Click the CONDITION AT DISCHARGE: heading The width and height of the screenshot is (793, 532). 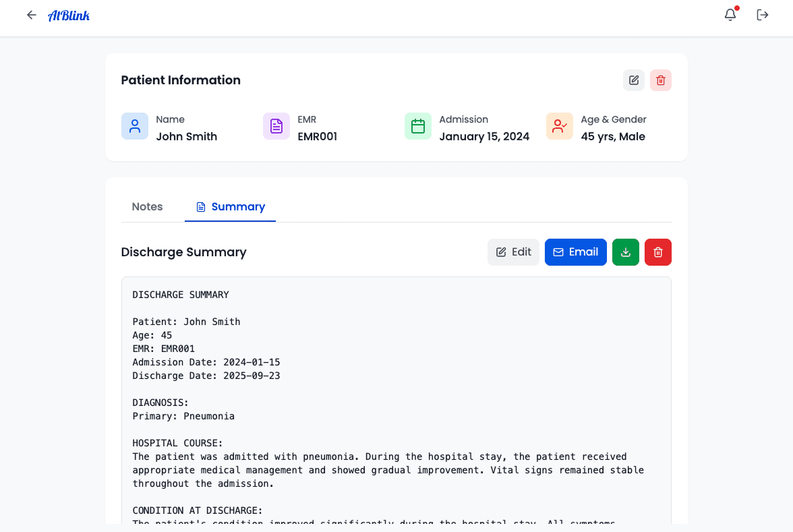197,510
